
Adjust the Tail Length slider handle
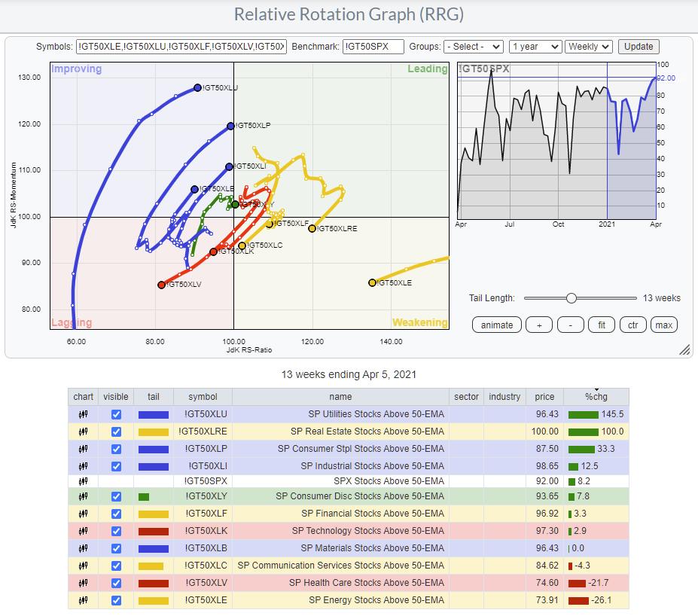point(572,298)
